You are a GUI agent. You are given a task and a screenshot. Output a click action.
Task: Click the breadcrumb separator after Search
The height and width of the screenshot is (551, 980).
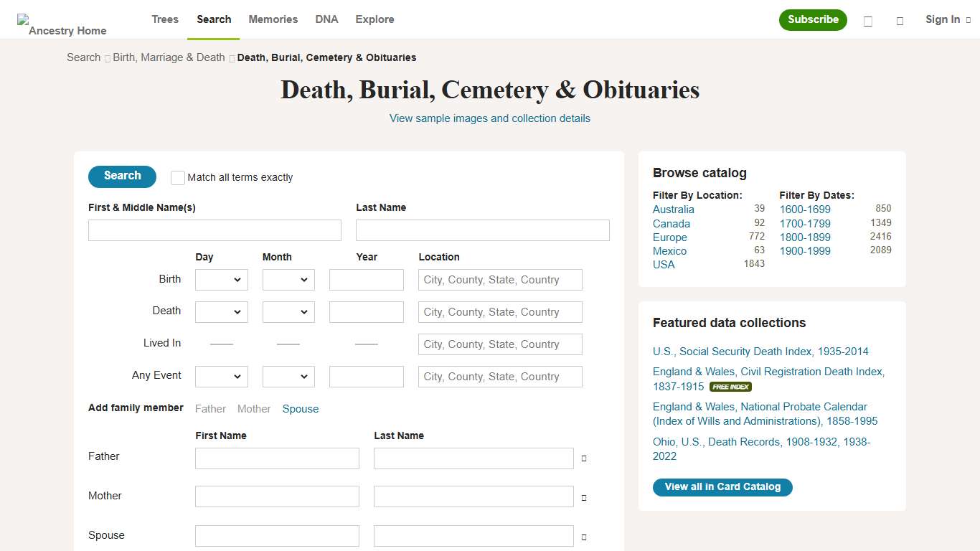(x=106, y=57)
